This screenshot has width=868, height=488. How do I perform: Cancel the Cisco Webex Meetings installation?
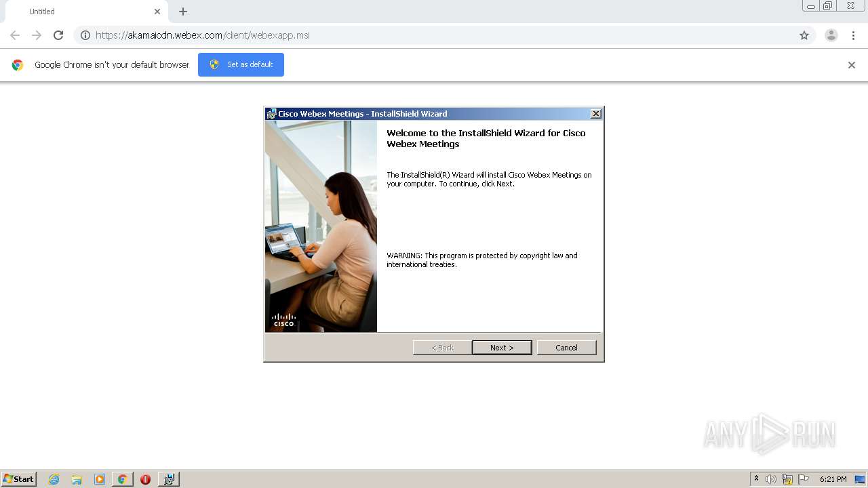click(x=566, y=348)
